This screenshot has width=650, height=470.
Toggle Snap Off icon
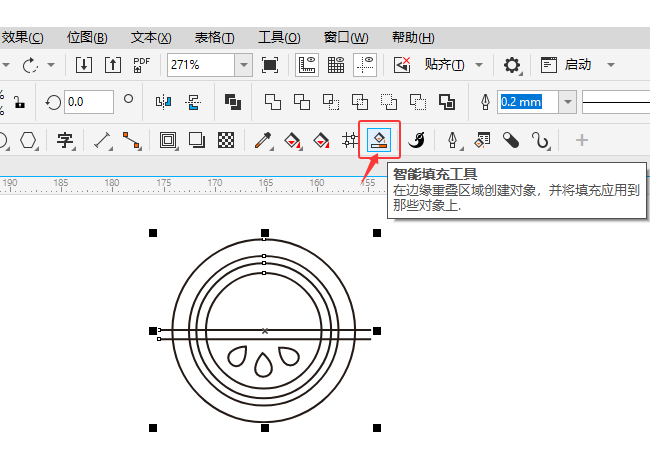tap(402, 65)
